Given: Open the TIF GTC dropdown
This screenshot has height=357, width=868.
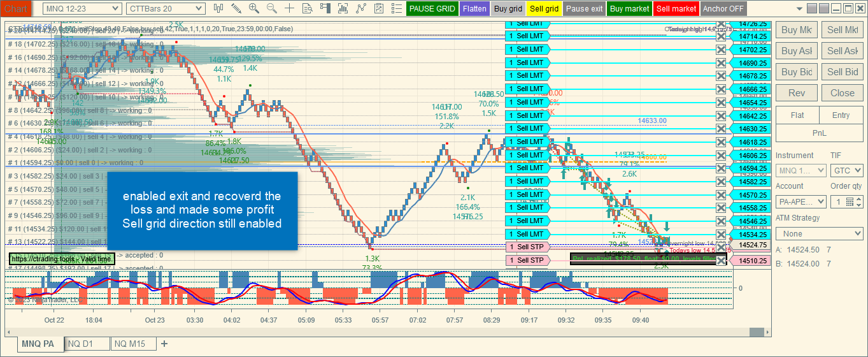Looking at the screenshot, I should pos(846,170).
